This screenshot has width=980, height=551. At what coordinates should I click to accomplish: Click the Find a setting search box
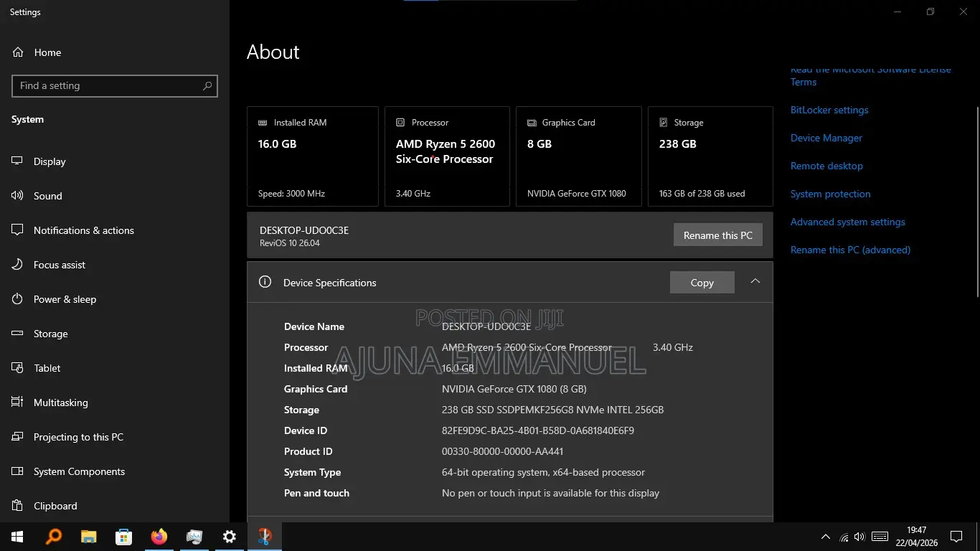tap(115, 85)
